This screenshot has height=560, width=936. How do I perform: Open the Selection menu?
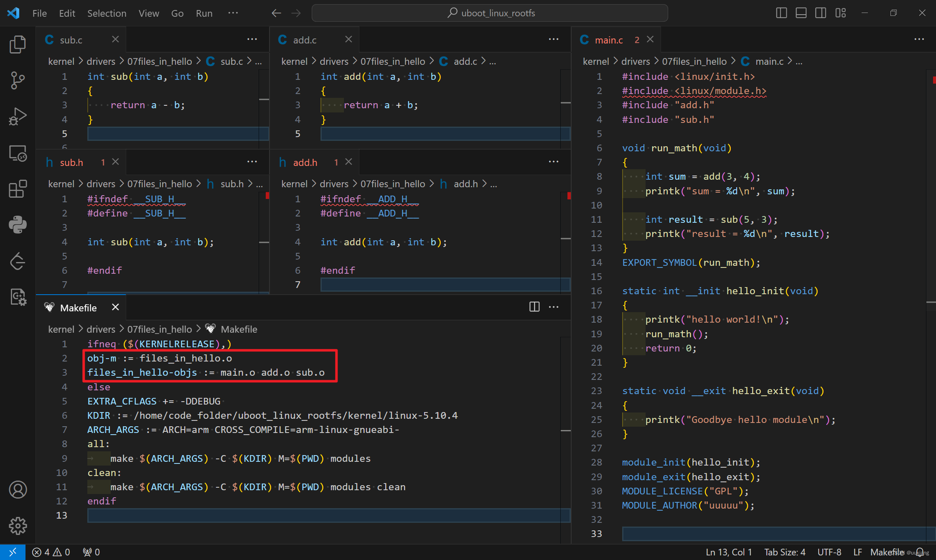click(107, 13)
